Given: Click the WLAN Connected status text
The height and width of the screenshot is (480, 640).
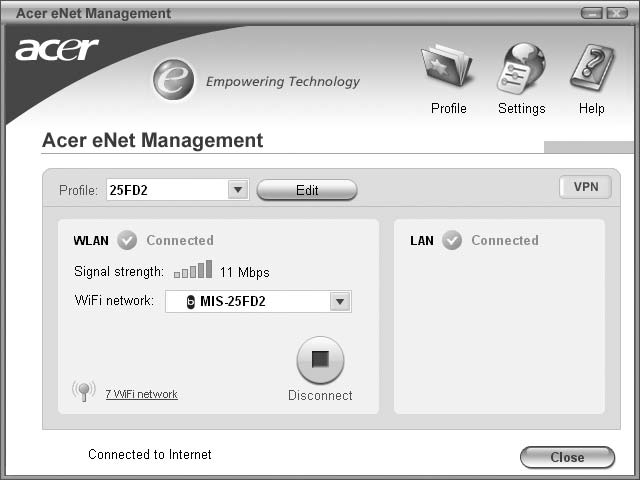Looking at the screenshot, I should 180,240.
